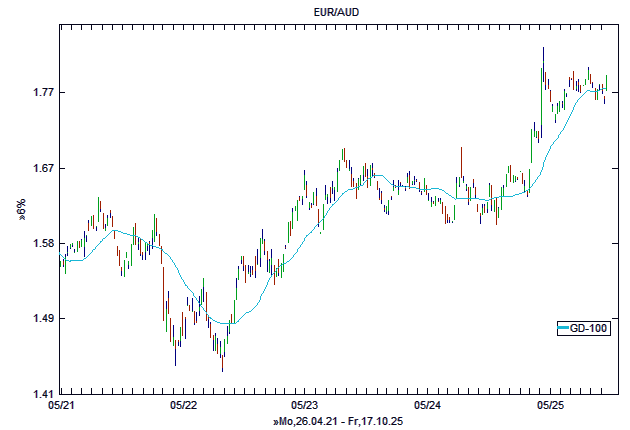Open the »6% vertical axis label
Image resolution: width=630 pixels, height=430 pixels.
[20, 209]
